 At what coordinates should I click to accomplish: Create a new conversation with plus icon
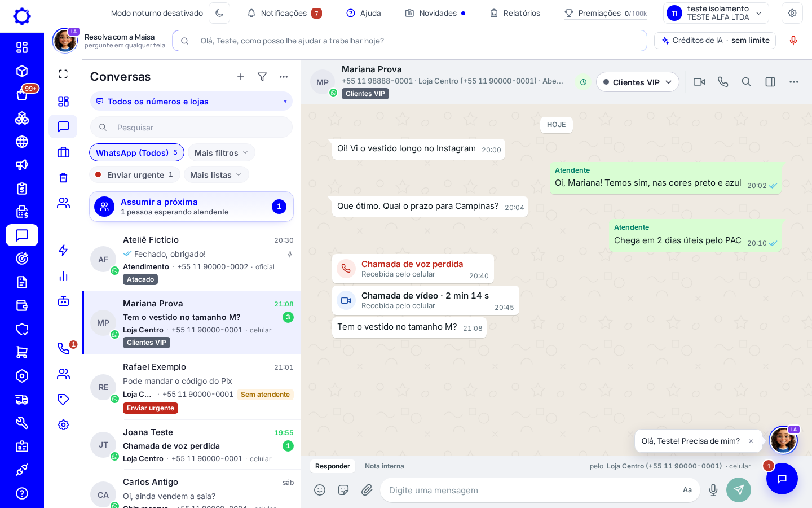241,77
